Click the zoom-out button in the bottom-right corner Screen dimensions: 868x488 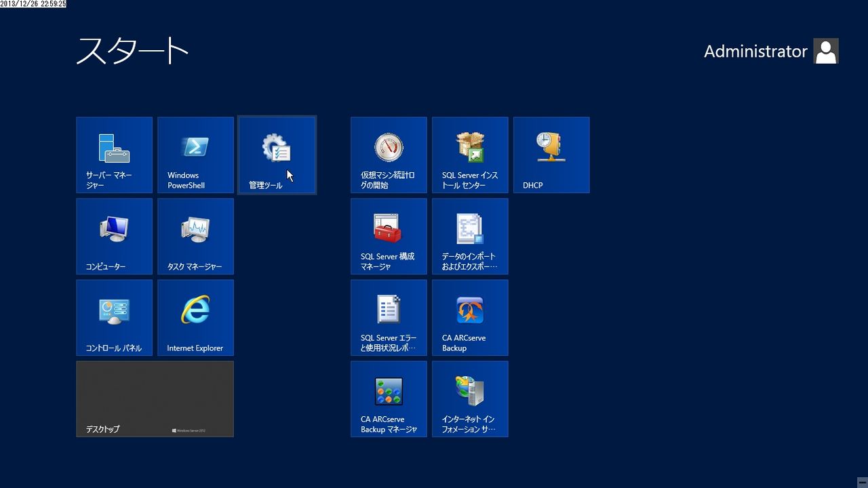[x=861, y=483]
